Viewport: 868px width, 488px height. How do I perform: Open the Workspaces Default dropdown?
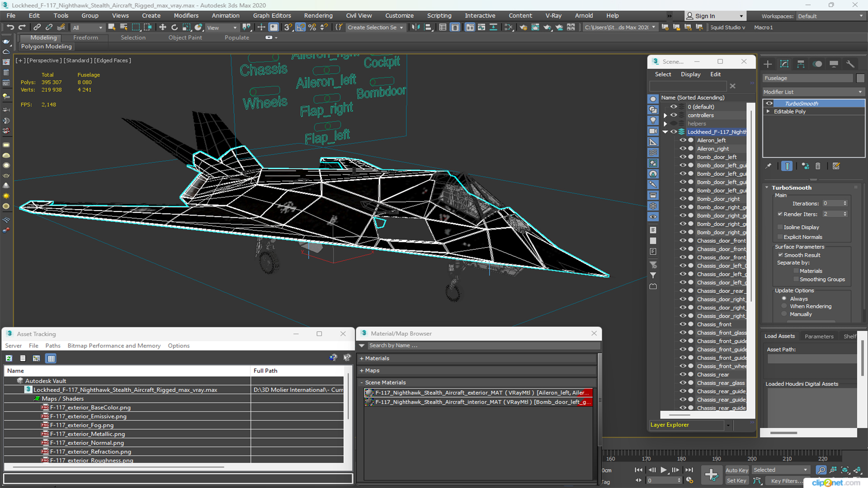pos(830,16)
